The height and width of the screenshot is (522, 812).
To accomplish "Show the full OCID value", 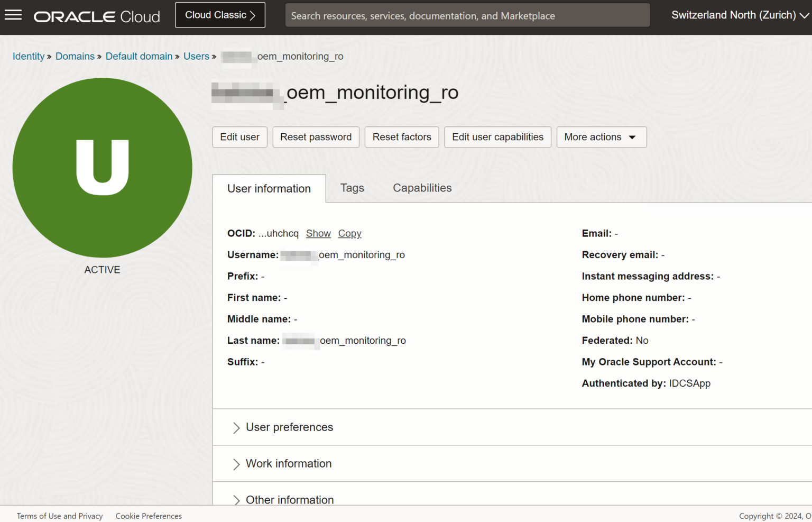I will (318, 234).
